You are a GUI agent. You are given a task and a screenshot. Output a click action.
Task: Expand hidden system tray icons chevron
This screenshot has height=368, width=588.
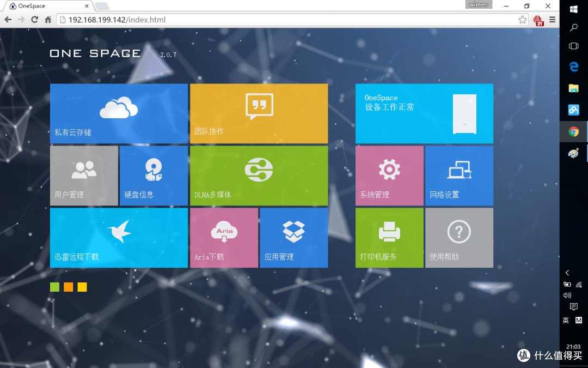coord(567,273)
